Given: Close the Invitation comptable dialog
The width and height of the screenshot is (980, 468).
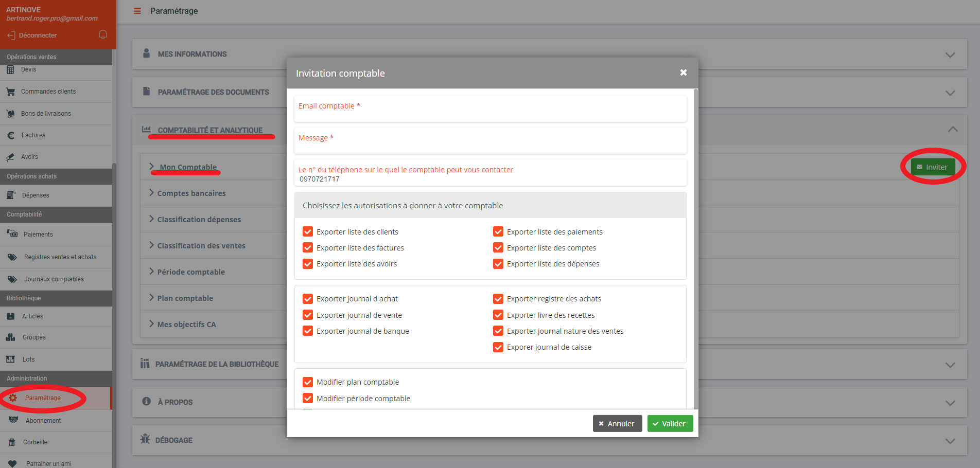Looking at the screenshot, I should [683, 73].
